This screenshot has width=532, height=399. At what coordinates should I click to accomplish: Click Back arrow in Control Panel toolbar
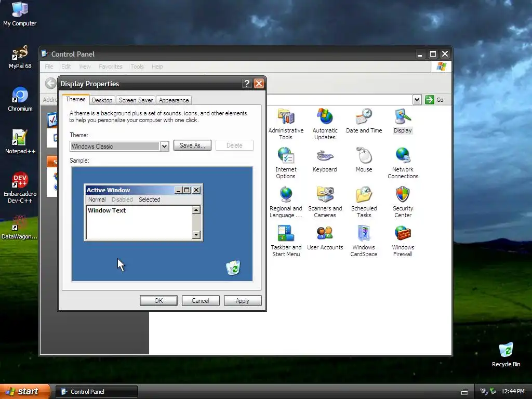click(x=50, y=83)
